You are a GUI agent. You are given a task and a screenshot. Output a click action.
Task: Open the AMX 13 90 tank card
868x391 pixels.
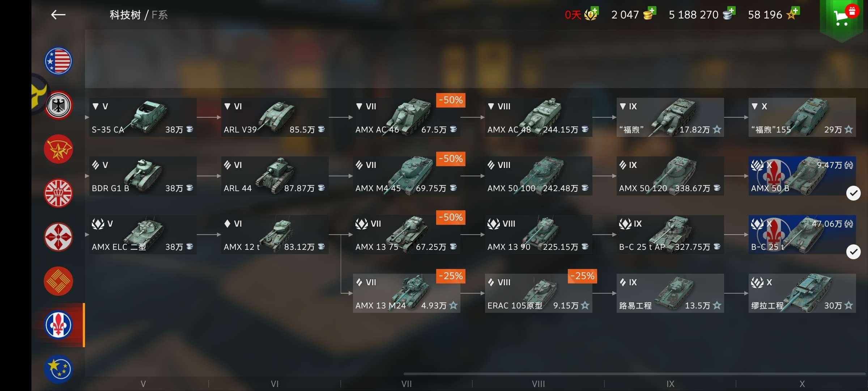(538, 235)
